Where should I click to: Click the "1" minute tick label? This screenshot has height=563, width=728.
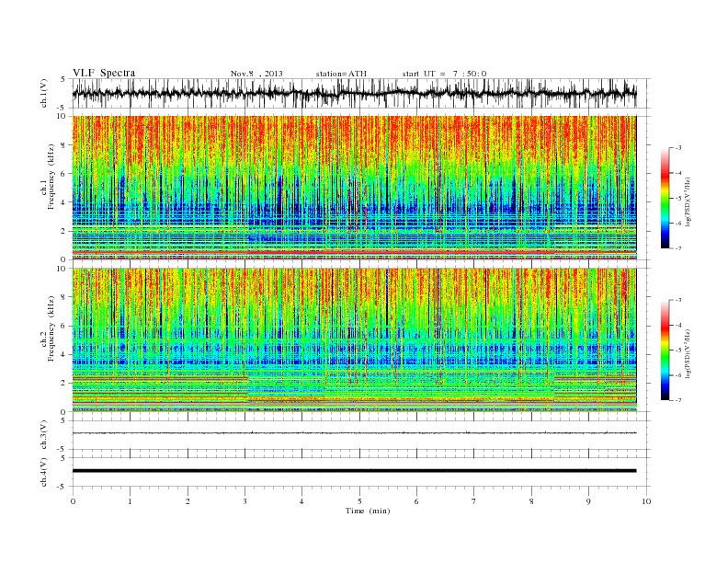click(x=130, y=501)
